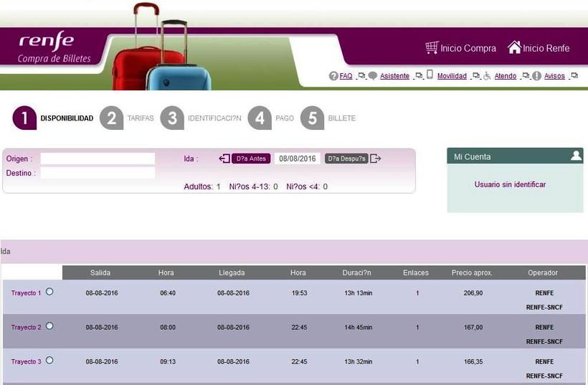
Task: Open the Avisos link
Action: click(554, 76)
